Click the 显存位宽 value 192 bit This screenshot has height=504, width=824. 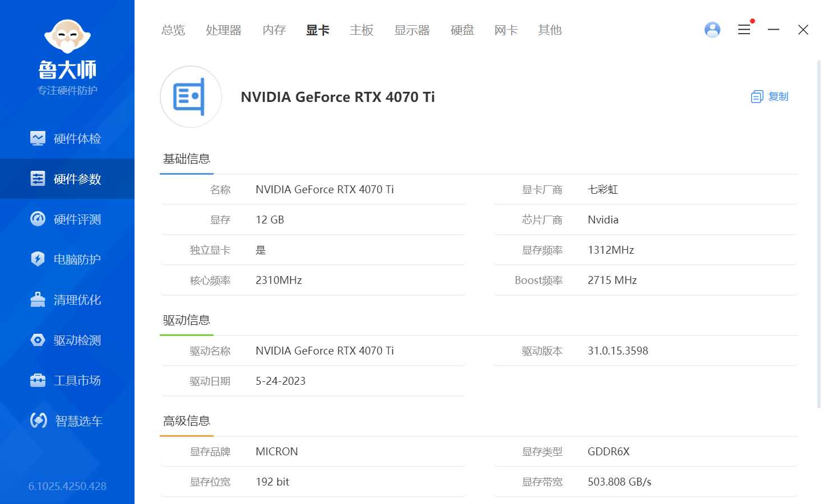(272, 482)
